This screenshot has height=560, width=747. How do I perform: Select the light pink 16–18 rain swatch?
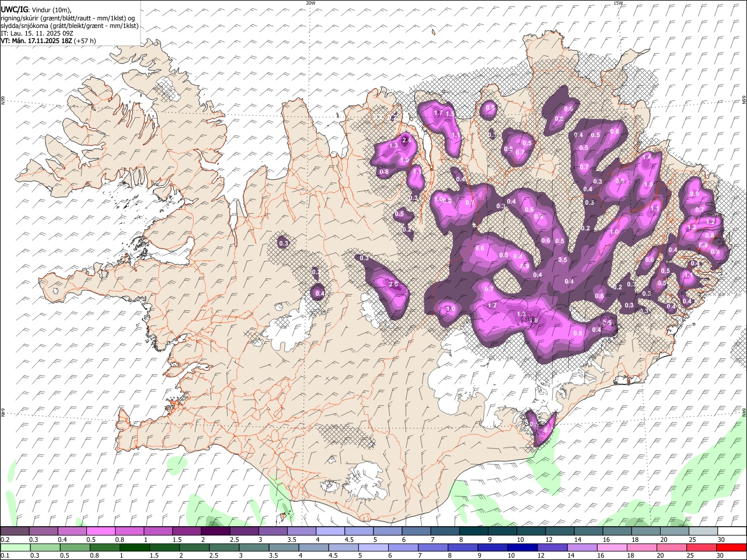pos(612,547)
